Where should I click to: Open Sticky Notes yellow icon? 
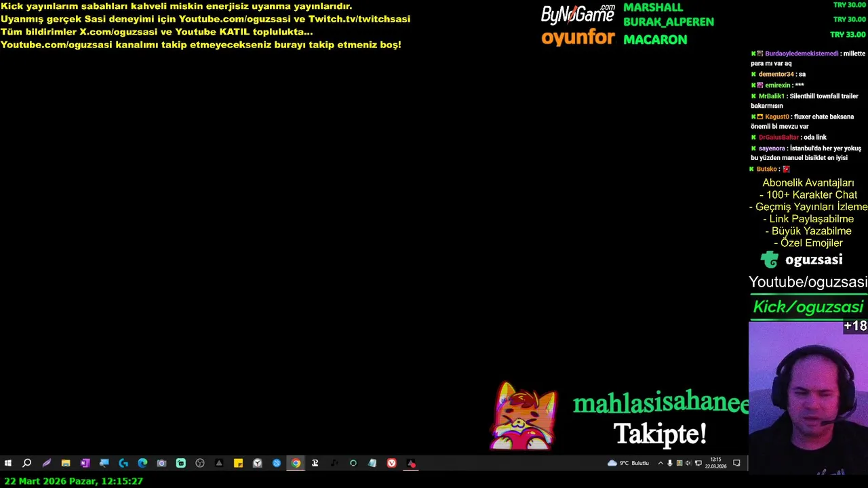pos(238,463)
